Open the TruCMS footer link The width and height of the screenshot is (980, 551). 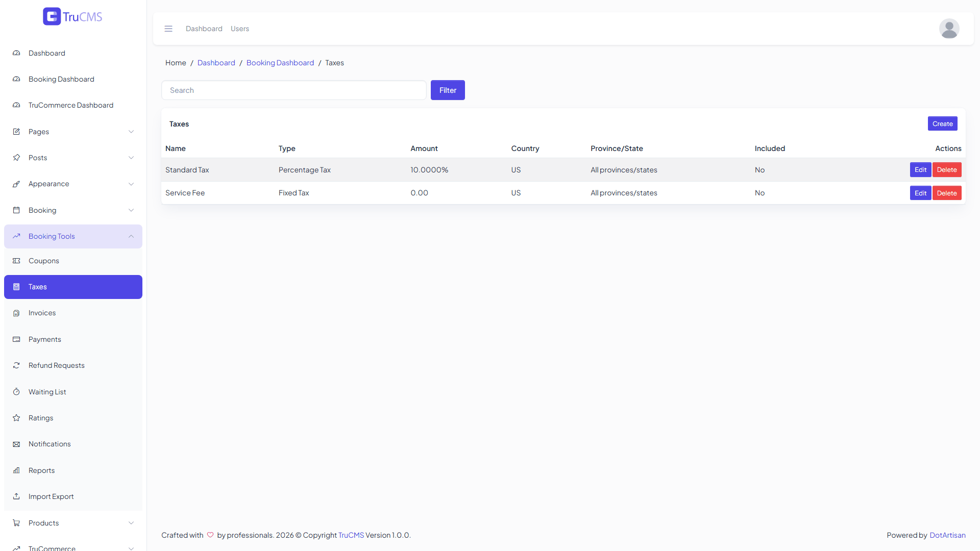click(x=351, y=535)
